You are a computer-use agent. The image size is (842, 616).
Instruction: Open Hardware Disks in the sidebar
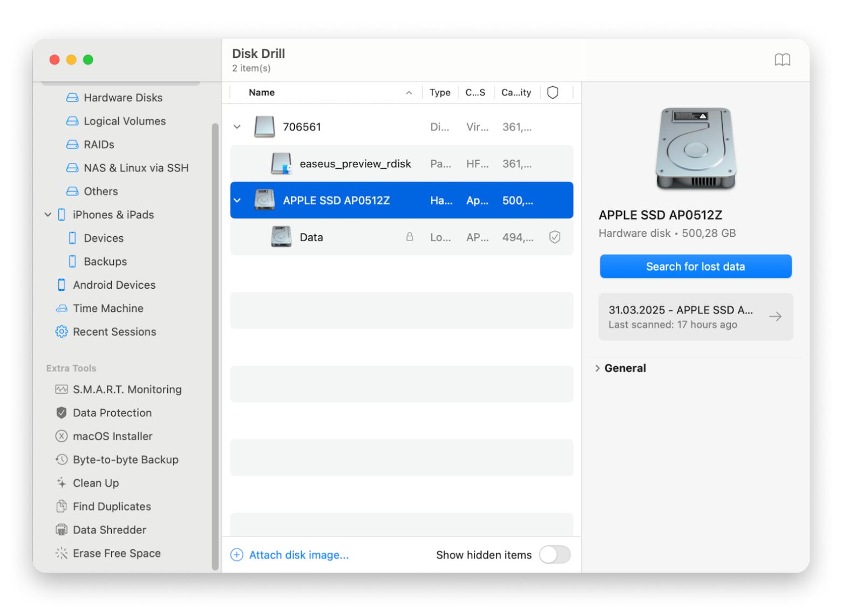pyautogui.click(x=123, y=98)
